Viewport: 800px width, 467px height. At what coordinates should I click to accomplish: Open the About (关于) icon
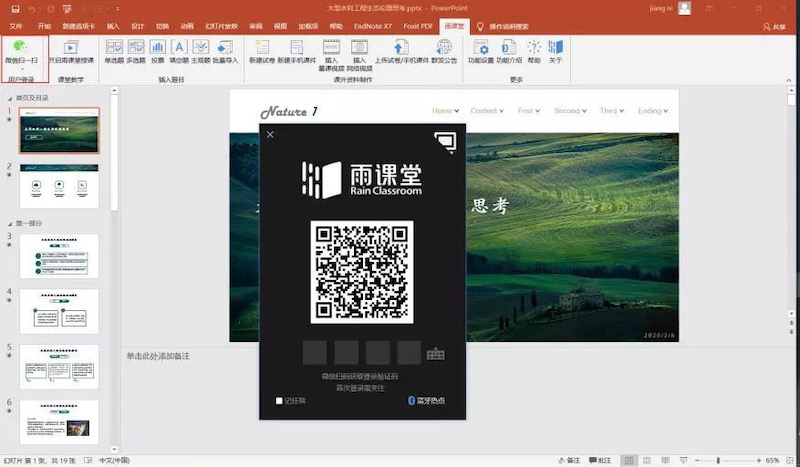click(x=556, y=52)
